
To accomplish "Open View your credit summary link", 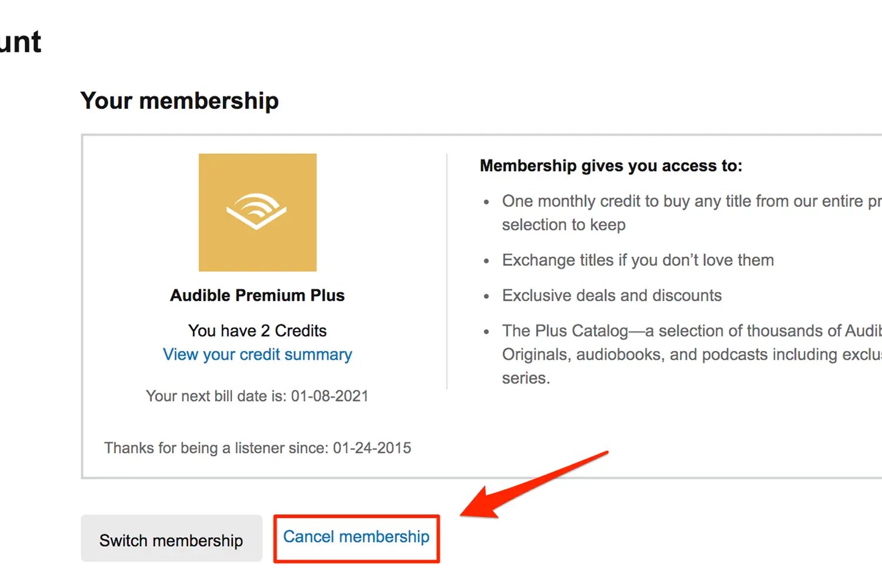I will coord(258,355).
